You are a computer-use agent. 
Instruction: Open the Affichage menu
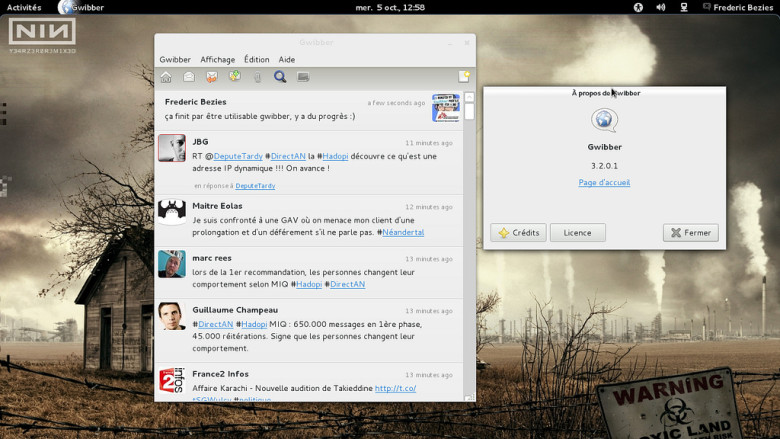coord(217,60)
